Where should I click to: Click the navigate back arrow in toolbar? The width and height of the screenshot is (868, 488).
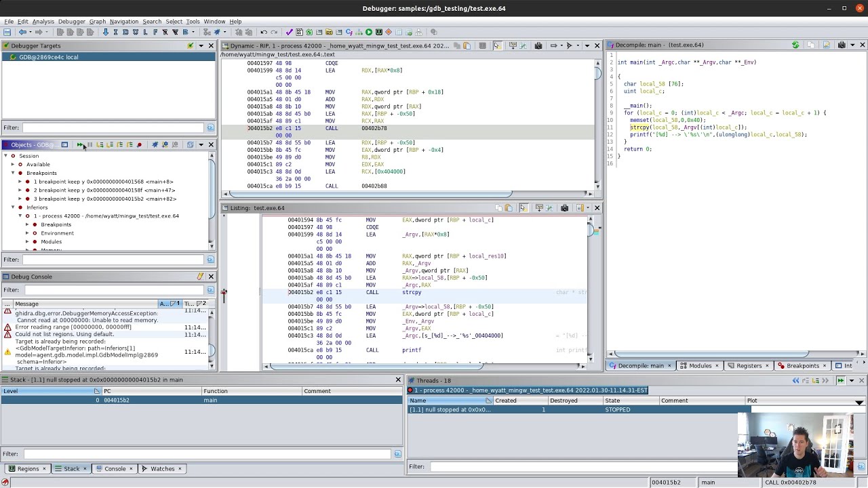(22, 32)
